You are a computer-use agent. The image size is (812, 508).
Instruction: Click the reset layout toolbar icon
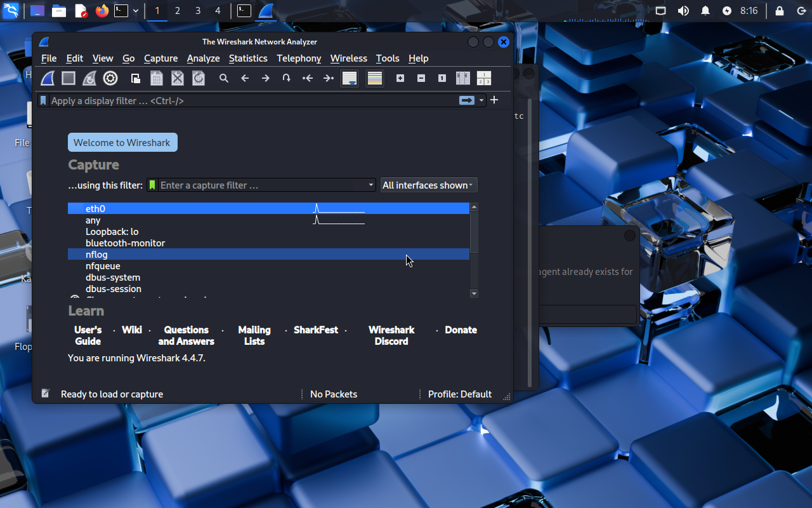coord(484,78)
